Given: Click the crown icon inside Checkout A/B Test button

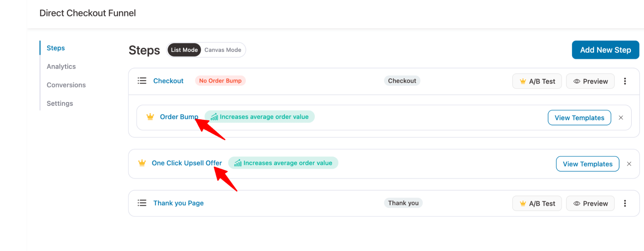Looking at the screenshot, I should click(x=523, y=81).
